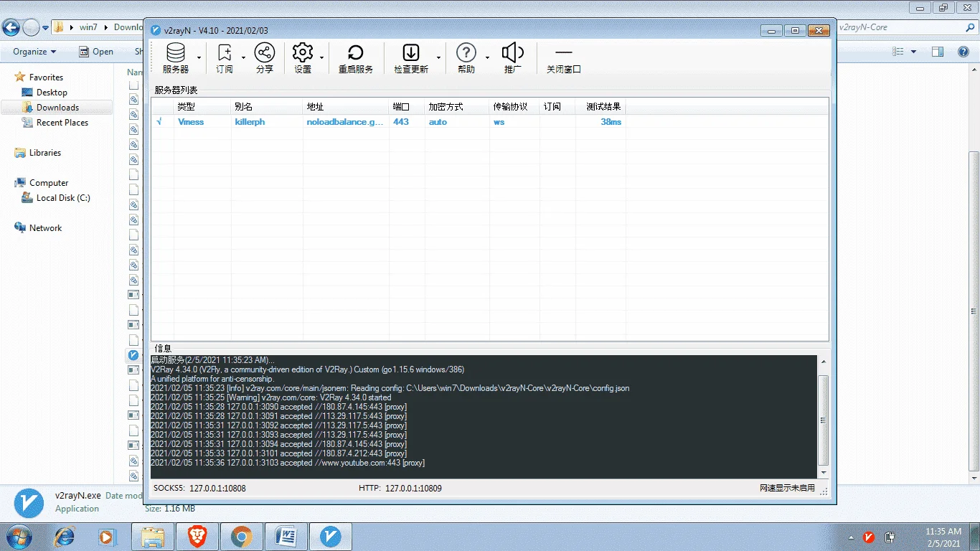Open the 设置 (Settings) gear icon

[x=303, y=58]
